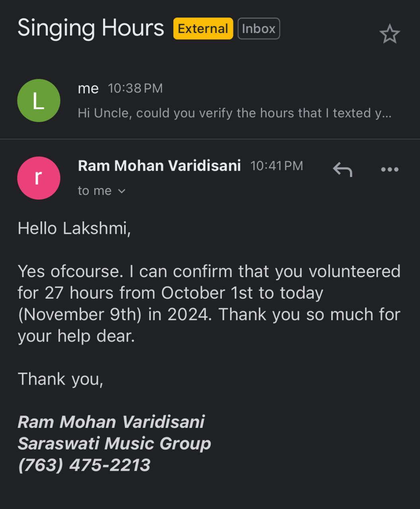Expand the collapsed 'Hi Uncle' message snippet
420x509 pixels.
(x=234, y=113)
